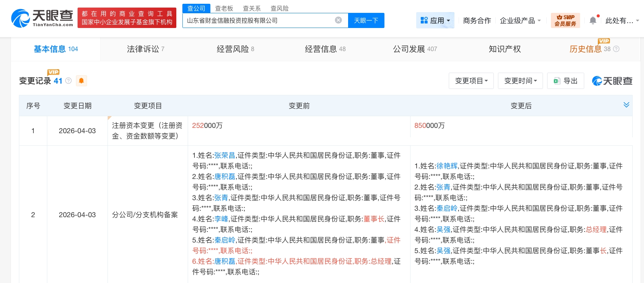
Task: Clear the search box with X icon
Action: 338,20
